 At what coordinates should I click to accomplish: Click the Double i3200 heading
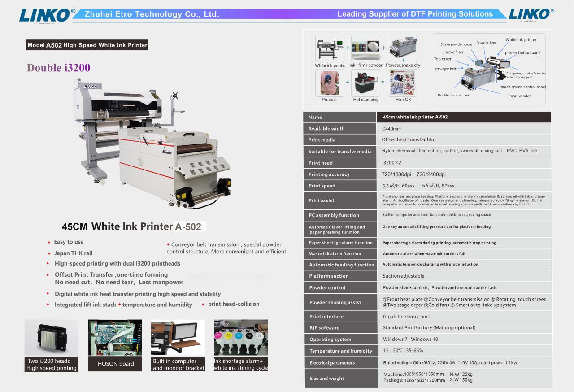[x=58, y=68]
